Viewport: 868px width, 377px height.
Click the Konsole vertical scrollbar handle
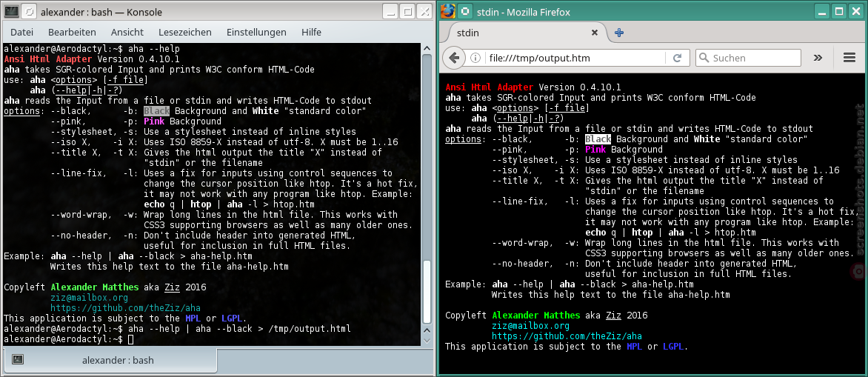click(x=427, y=291)
